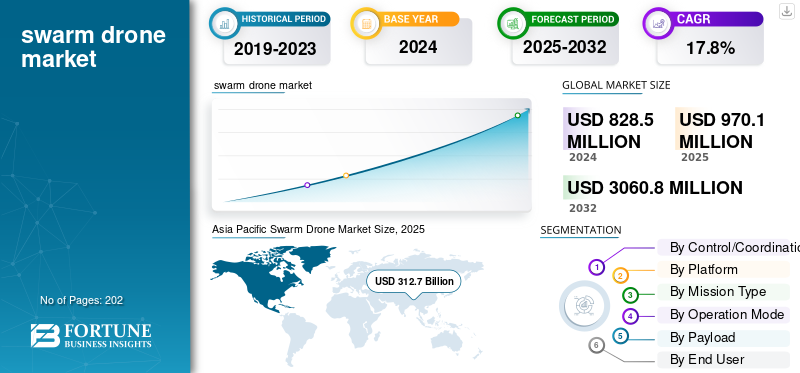Screen dimensions: 800x373
Task: Click the Base Year calendar icon
Action: click(366, 23)
